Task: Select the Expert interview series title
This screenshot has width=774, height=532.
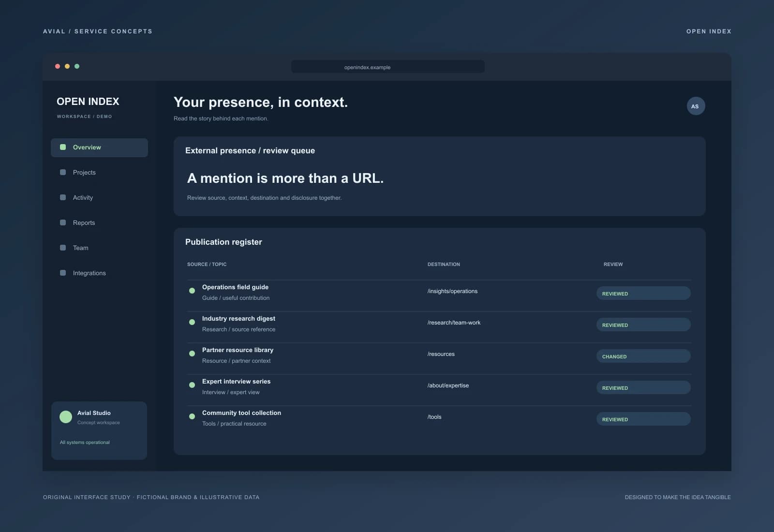Action: [x=236, y=382]
